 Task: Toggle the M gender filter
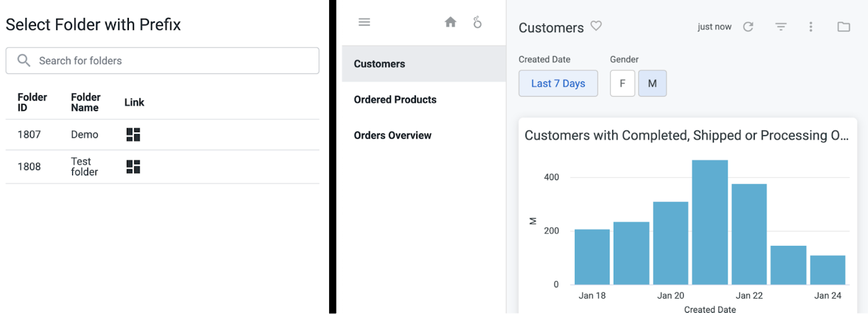click(652, 83)
